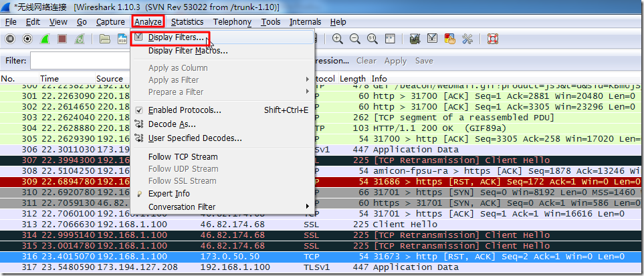Screen dimensions: 644x276
Task: Select Display Filters... menu entry
Action: tap(176, 37)
